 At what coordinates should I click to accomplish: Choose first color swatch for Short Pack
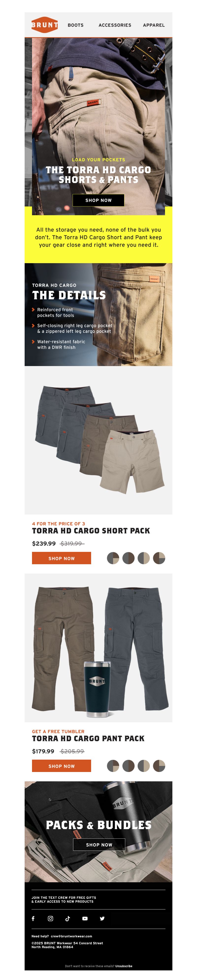pos(113,558)
